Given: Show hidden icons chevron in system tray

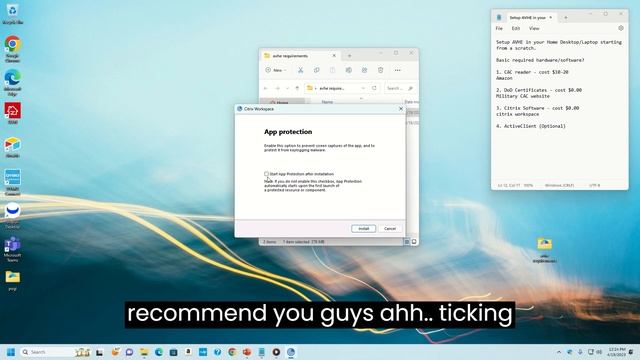Looking at the screenshot, I should click(558, 352).
